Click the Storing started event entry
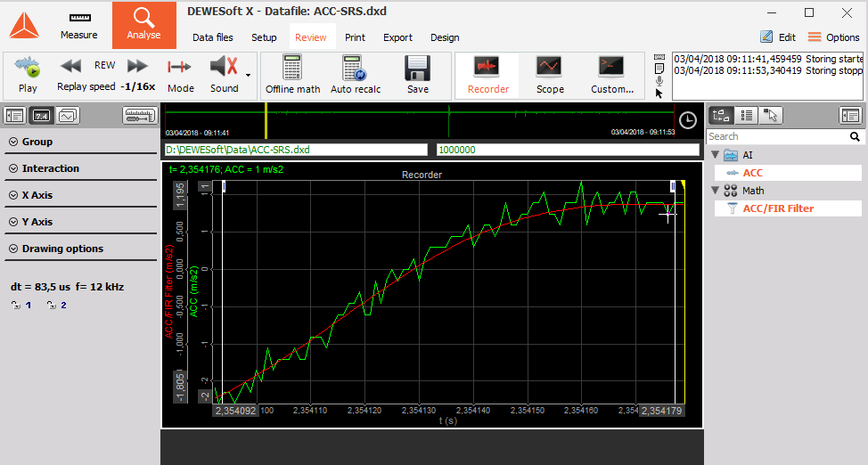The image size is (868, 465). (x=768, y=59)
